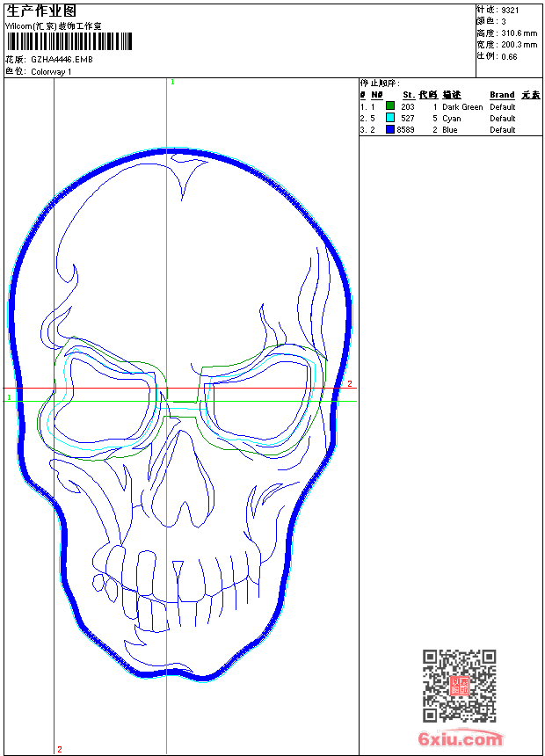Image resolution: width=545 pixels, height=756 pixels.
Task: Click the Brand column header
Action: (x=502, y=94)
